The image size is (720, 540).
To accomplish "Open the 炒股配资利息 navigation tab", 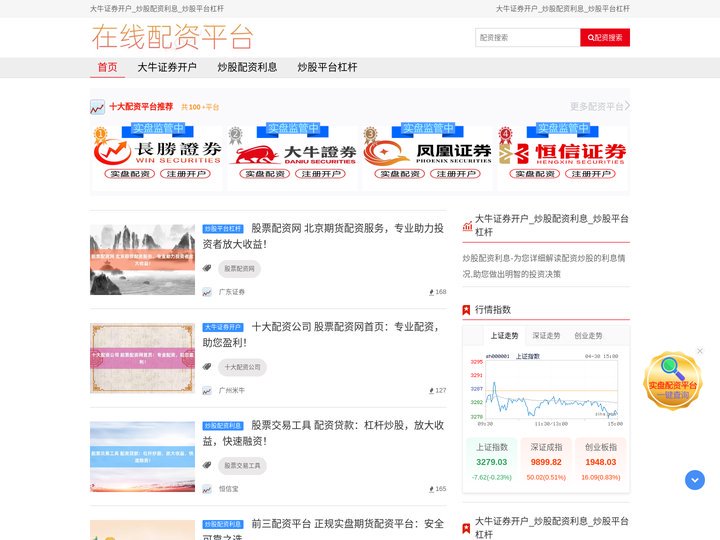I will pos(247,68).
